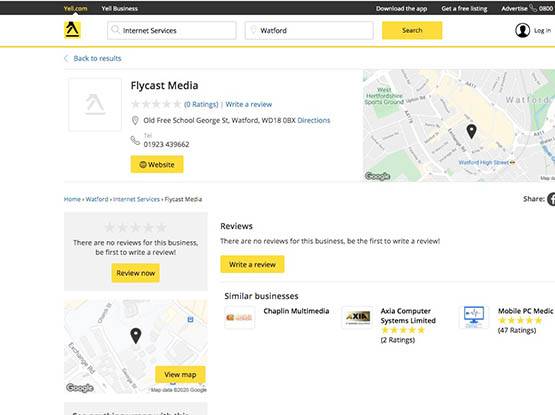Click the Mobile PC Medic star rating
Screen dimensions: 555x415
pos(520,321)
